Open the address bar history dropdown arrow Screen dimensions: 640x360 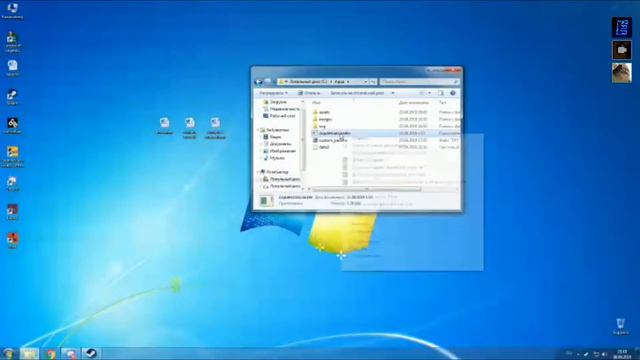click(365, 82)
